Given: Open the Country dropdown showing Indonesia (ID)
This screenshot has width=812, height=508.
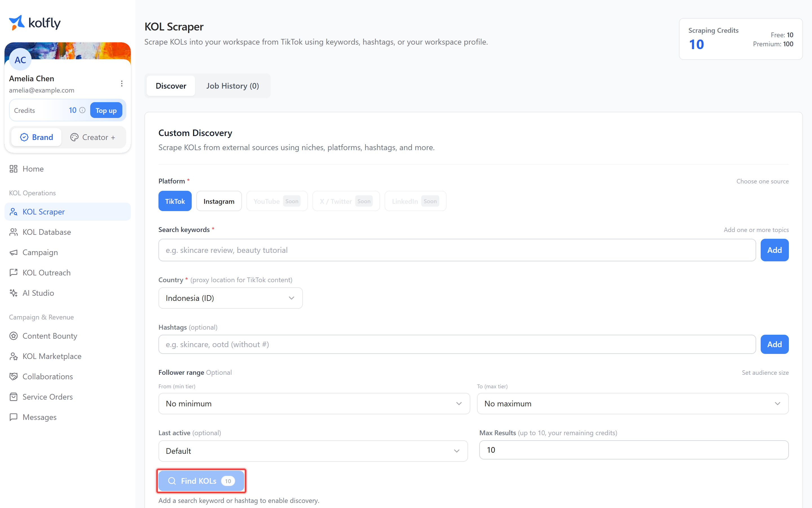Looking at the screenshot, I should 231,298.
